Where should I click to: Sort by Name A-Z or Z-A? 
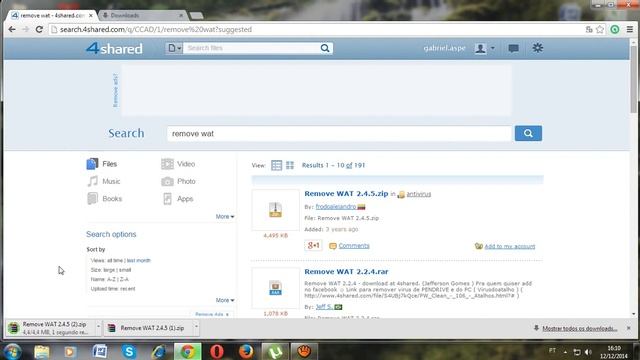coord(110,279)
